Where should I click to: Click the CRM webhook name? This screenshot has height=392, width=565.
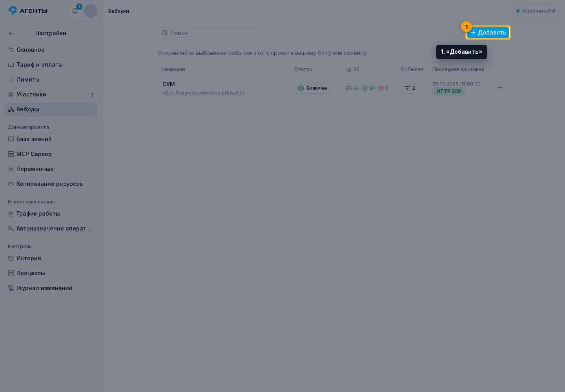(x=169, y=84)
